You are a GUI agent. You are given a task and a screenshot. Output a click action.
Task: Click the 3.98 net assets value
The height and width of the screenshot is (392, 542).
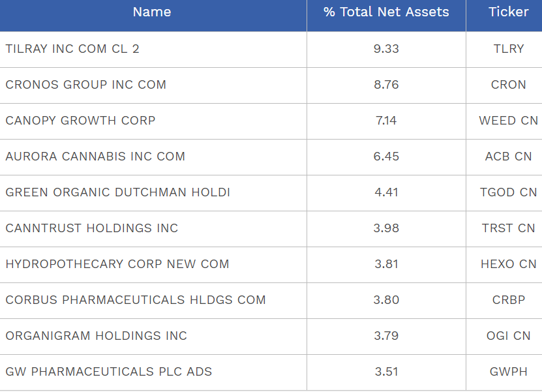click(x=386, y=228)
